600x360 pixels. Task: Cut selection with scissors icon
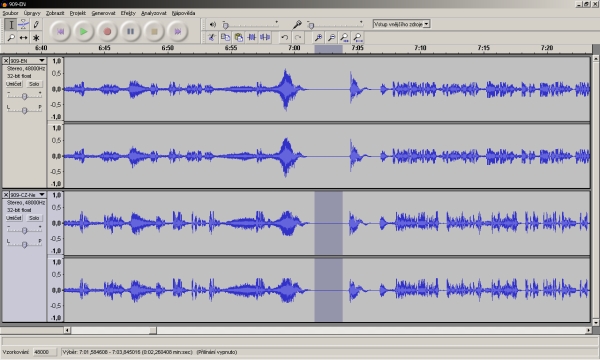212,37
